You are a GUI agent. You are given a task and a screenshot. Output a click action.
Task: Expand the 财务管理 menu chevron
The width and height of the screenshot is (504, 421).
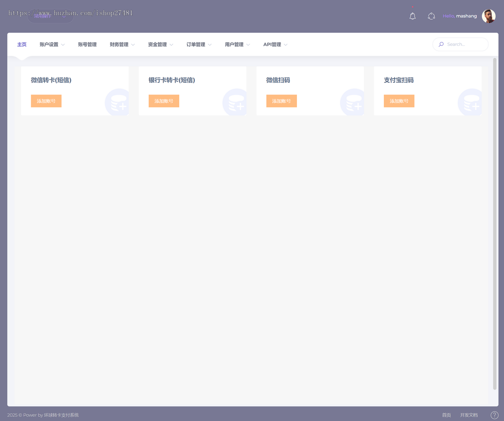tap(133, 45)
